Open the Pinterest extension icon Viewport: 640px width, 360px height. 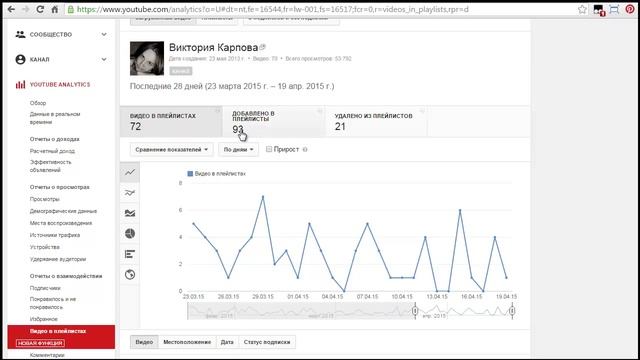click(630, 9)
